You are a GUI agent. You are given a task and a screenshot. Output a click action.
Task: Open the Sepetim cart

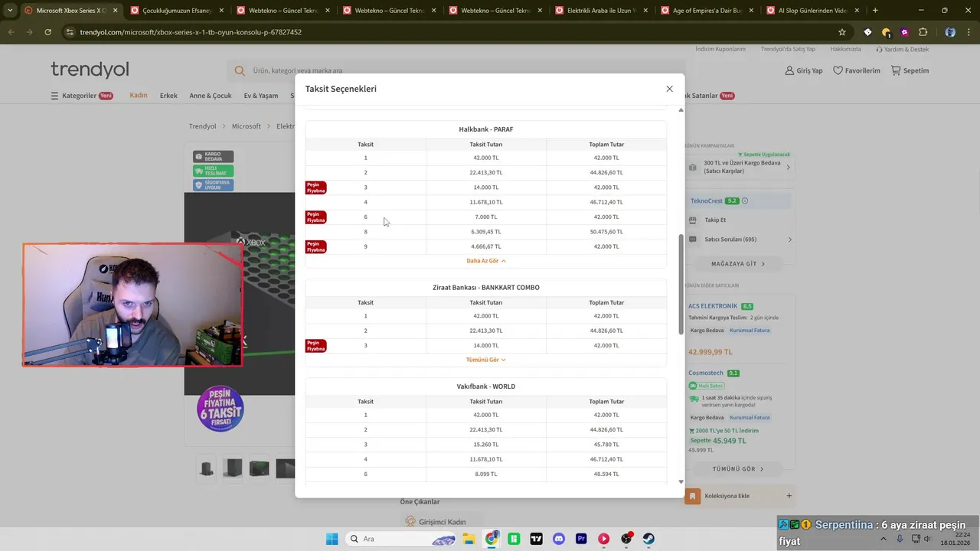(x=910, y=70)
